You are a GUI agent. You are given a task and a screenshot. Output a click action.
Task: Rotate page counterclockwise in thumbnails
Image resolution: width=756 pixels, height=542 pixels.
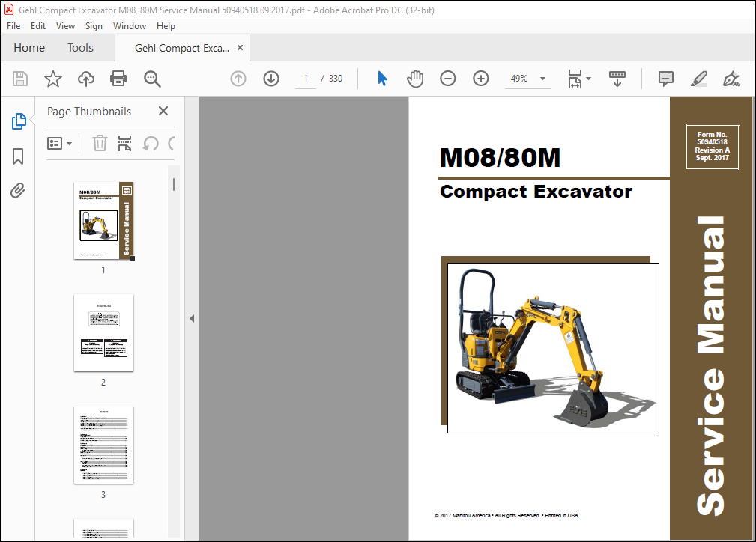click(151, 143)
